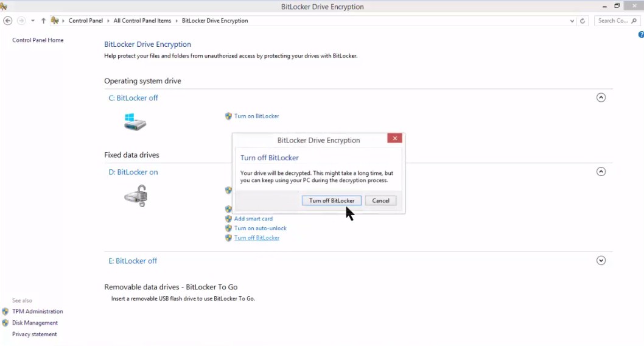Open the Privacy statement link
This screenshot has height=346, width=644.
pos(35,334)
